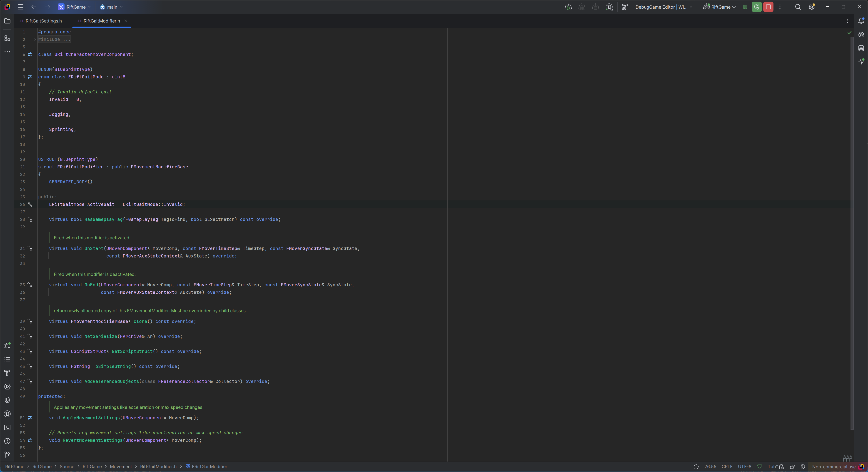This screenshot has width=868, height=472.
Task: Open the Unit Tests tool window
Action: pos(7,400)
